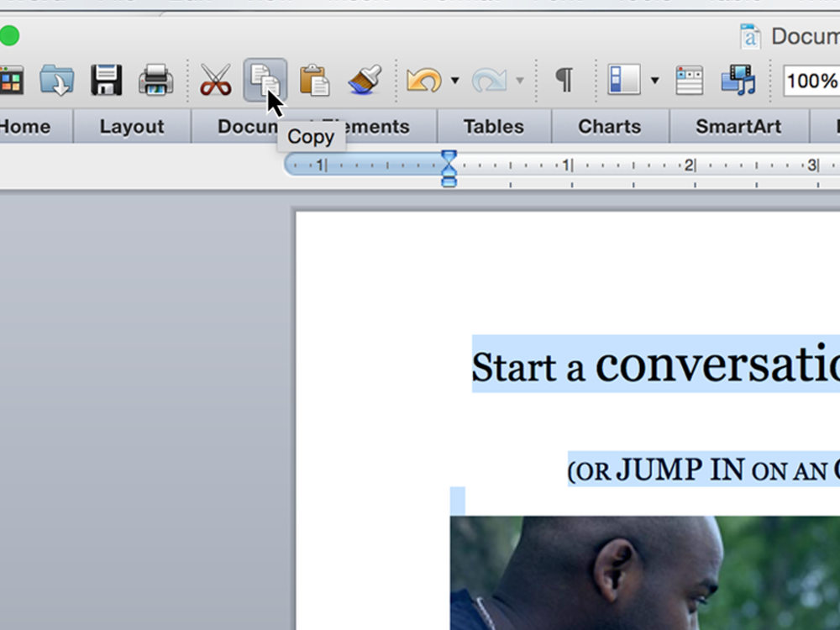Select the Format Painter brush icon
Viewport: 840px width, 630px height.
pos(365,81)
